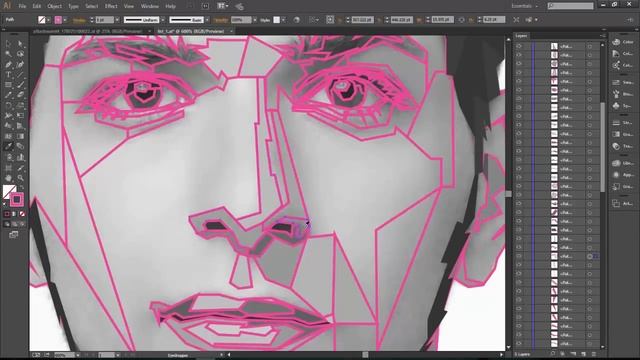Set Fill mode to None below swatches
Image resolution: width=640 pixels, height=360 pixels.
[22, 214]
